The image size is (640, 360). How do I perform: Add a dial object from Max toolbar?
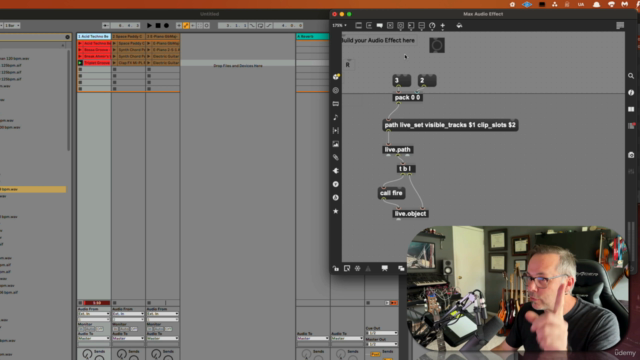432,25
